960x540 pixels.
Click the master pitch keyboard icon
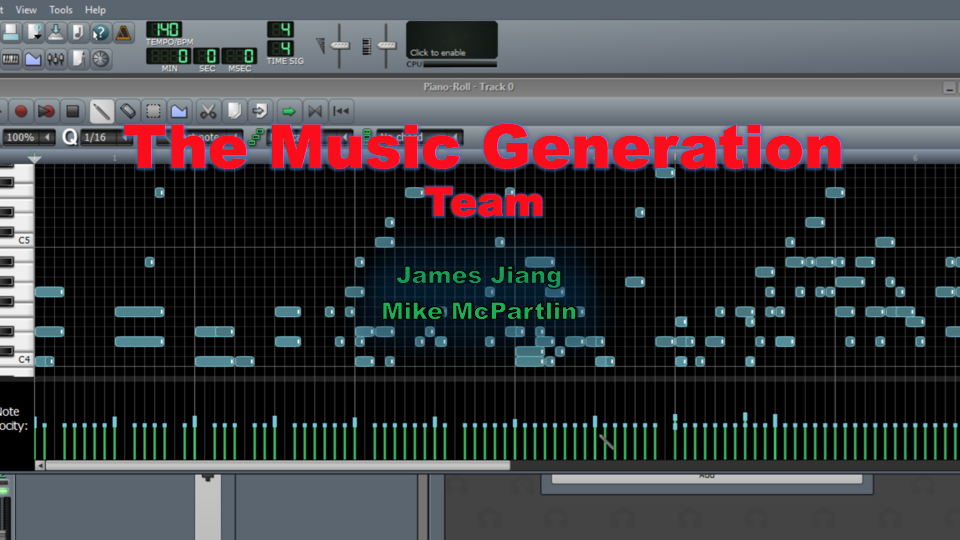coord(366,47)
